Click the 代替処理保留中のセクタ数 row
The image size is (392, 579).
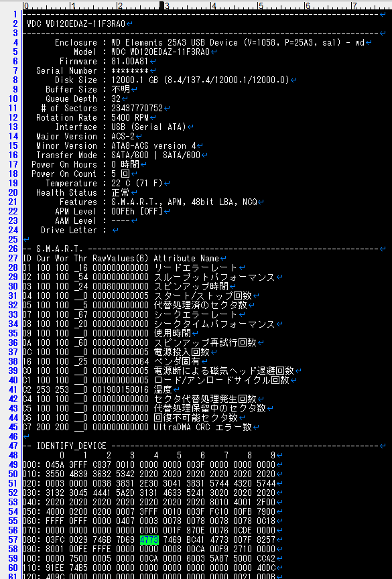click(144, 408)
